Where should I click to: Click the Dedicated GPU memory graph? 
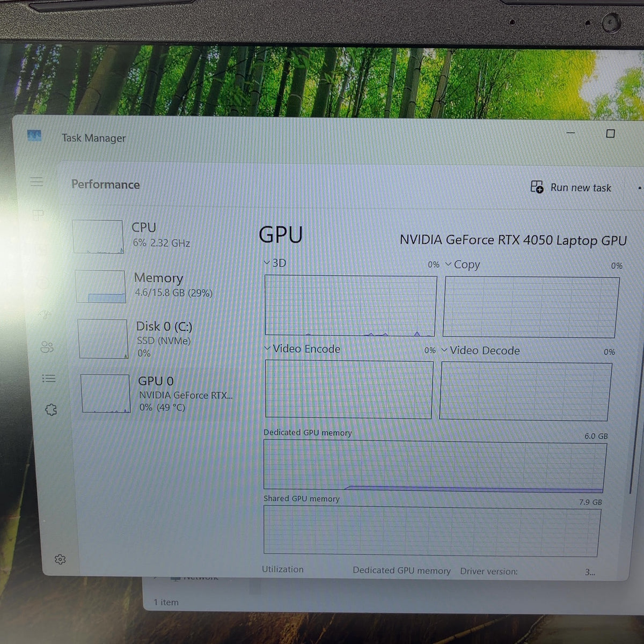coord(434,466)
